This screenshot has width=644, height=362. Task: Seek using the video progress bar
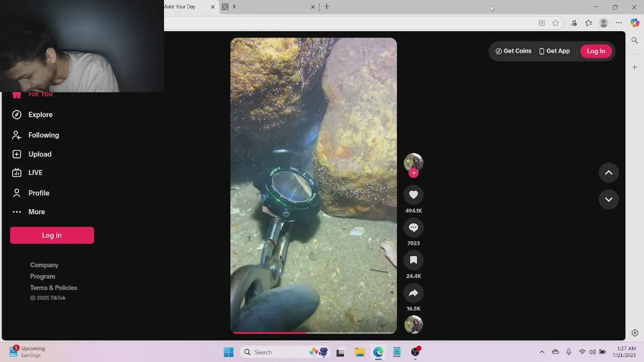pyautogui.click(x=313, y=332)
